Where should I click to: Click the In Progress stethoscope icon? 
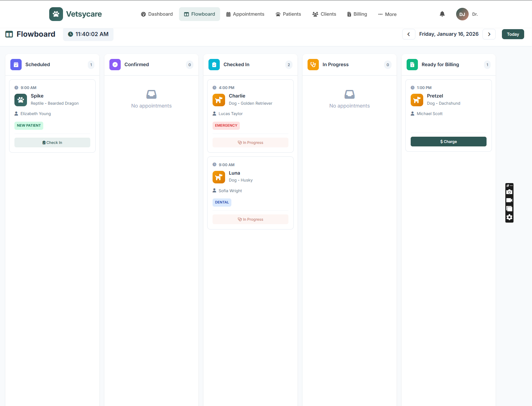click(x=313, y=65)
